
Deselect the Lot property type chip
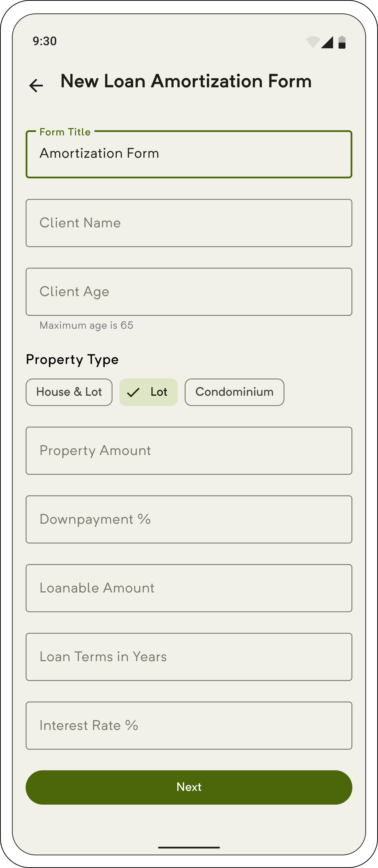click(148, 392)
